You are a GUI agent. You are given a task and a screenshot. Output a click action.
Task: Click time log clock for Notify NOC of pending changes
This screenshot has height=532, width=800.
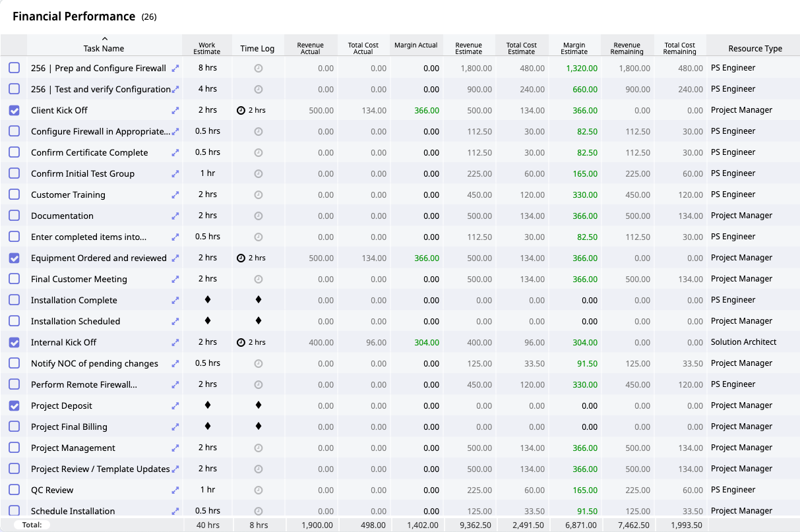[259, 364]
